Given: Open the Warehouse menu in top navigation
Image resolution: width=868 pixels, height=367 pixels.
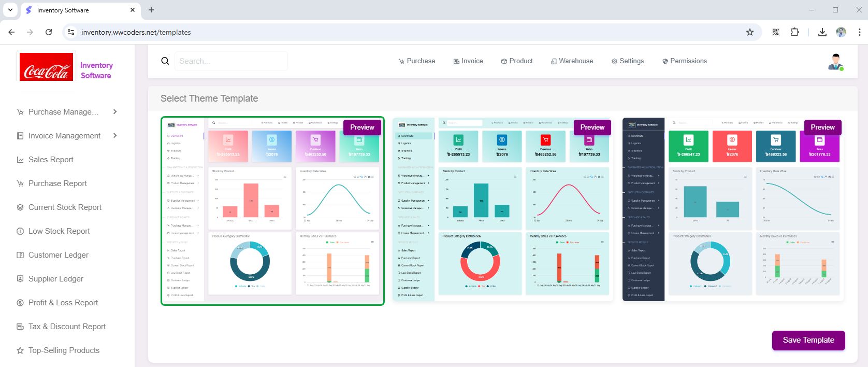Looking at the screenshot, I should click(572, 61).
